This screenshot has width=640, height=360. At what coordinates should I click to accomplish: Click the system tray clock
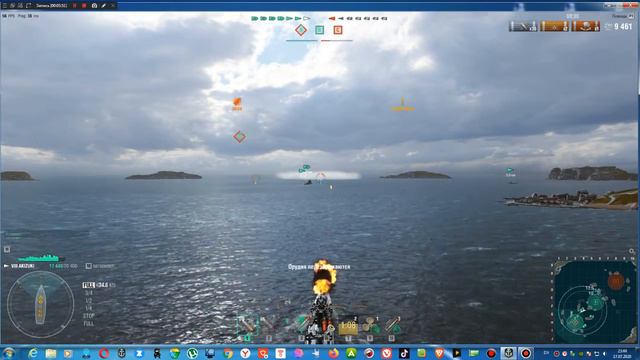pyautogui.click(x=622, y=353)
